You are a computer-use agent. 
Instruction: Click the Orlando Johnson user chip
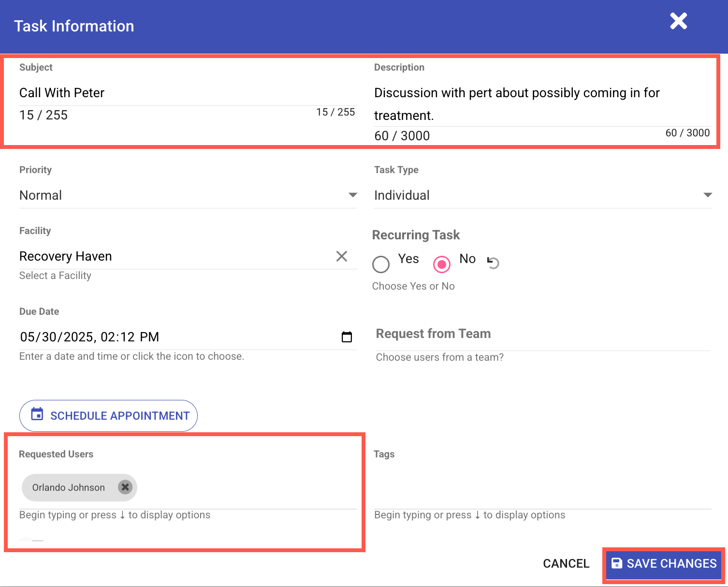pos(69,487)
